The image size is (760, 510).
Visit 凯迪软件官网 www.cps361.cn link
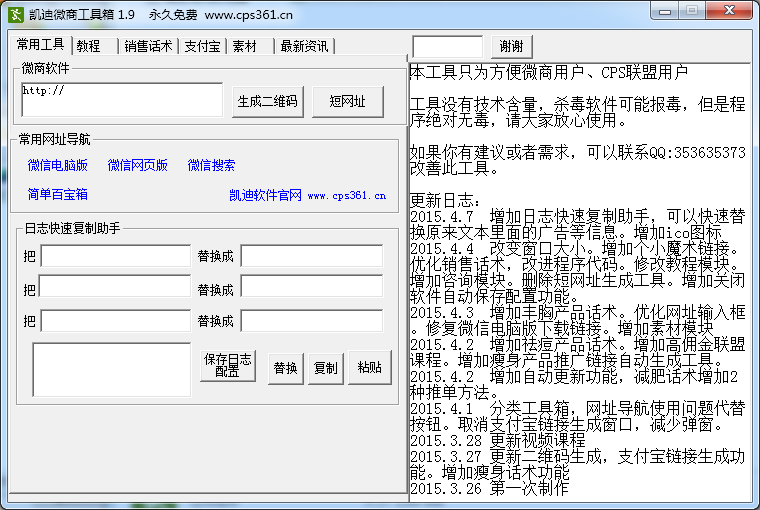[x=307, y=195]
